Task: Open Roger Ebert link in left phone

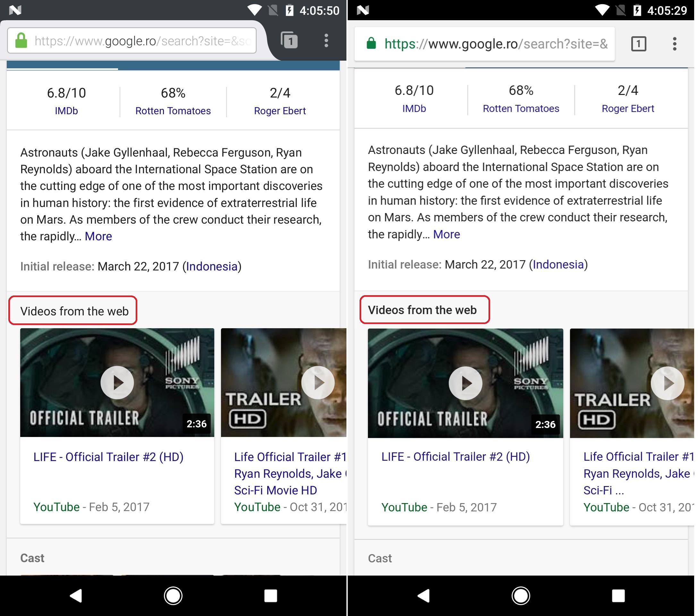Action: pos(280,111)
